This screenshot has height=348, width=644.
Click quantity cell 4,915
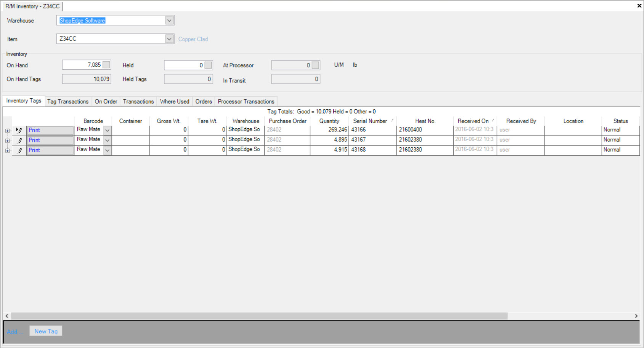pos(329,150)
